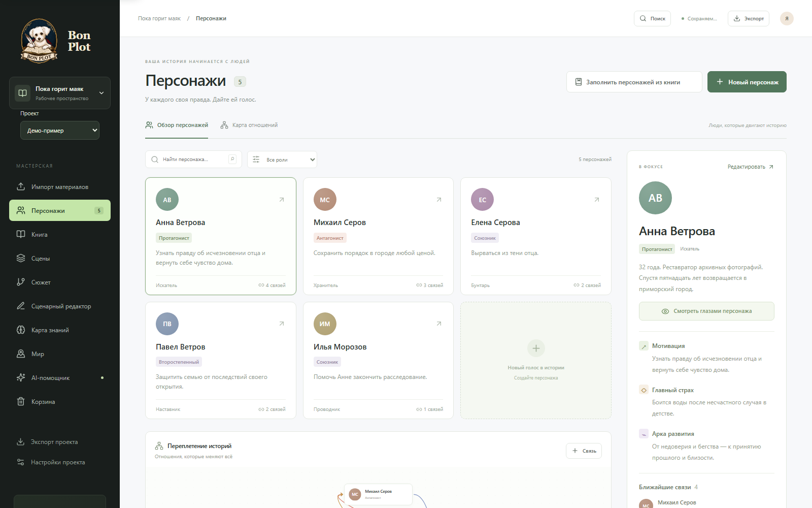Go to Сцены in sidebar
The height and width of the screenshot is (508, 812).
60,258
